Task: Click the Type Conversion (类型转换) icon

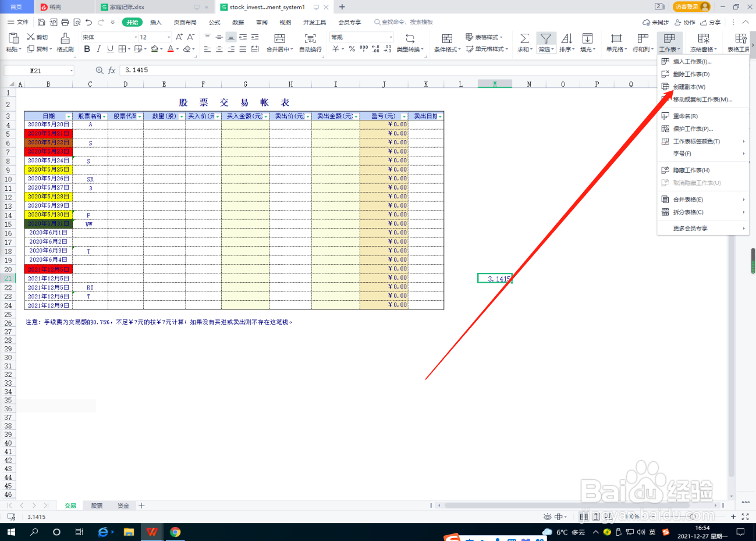Action: click(410, 38)
